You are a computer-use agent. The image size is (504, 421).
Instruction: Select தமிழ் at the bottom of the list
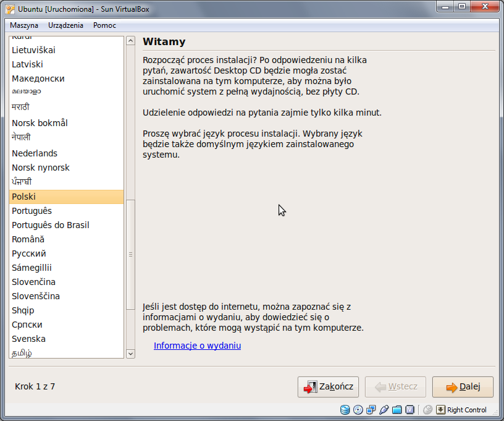pos(66,352)
